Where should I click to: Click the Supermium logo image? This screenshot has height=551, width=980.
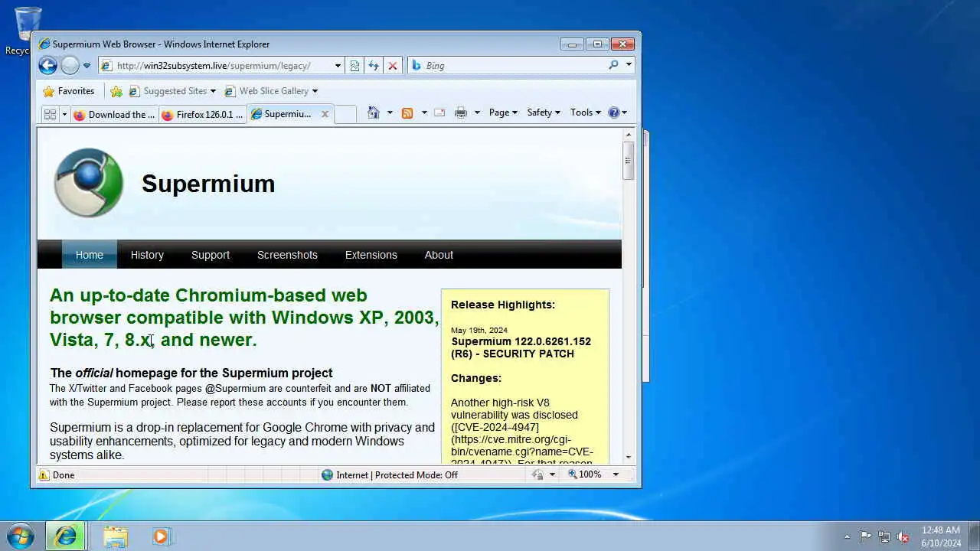[x=89, y=183]
